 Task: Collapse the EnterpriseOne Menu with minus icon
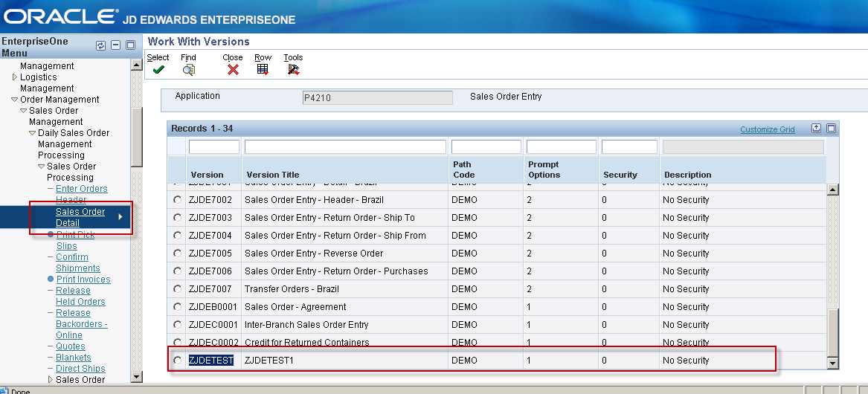[x=116, y=45]
